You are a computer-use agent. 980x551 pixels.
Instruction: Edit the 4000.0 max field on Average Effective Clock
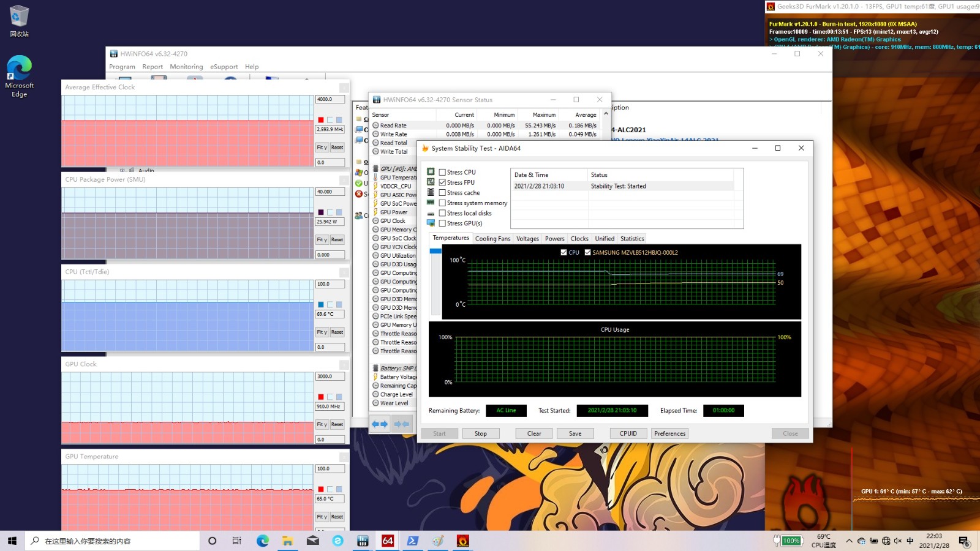[x=330, y=99]
